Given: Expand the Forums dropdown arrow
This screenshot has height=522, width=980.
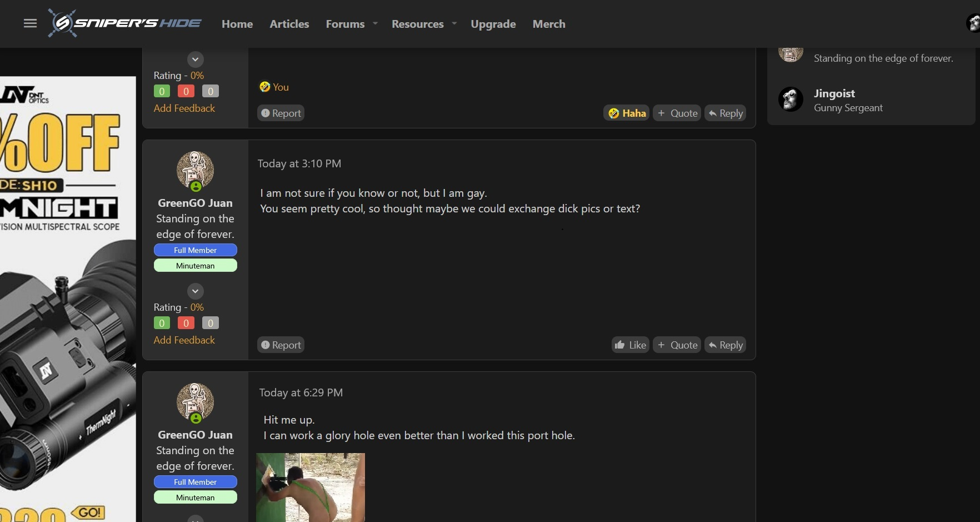Looking at the screenshot, I should pos(376,23).
